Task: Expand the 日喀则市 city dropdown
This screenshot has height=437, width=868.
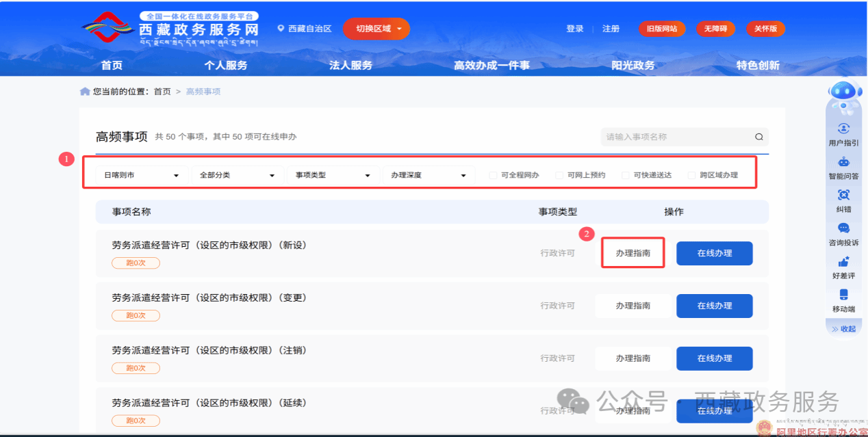Action: click(x=142, y=175)
